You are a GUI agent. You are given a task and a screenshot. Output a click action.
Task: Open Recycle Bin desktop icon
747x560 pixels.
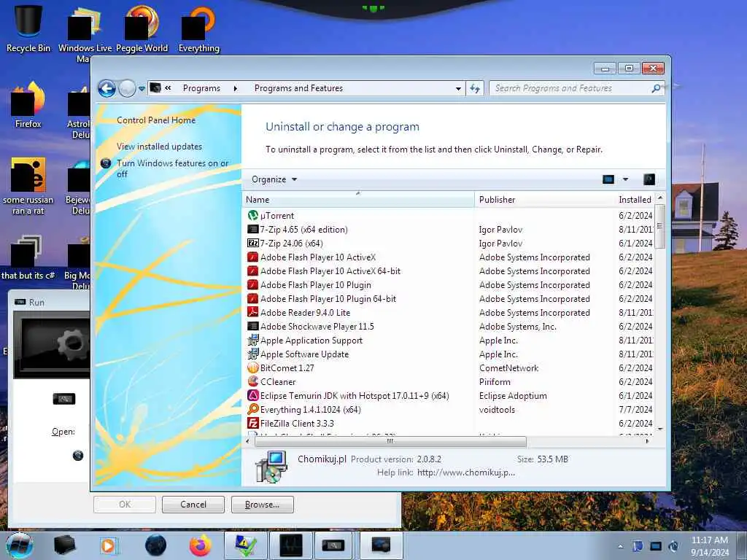coord(28,27)
